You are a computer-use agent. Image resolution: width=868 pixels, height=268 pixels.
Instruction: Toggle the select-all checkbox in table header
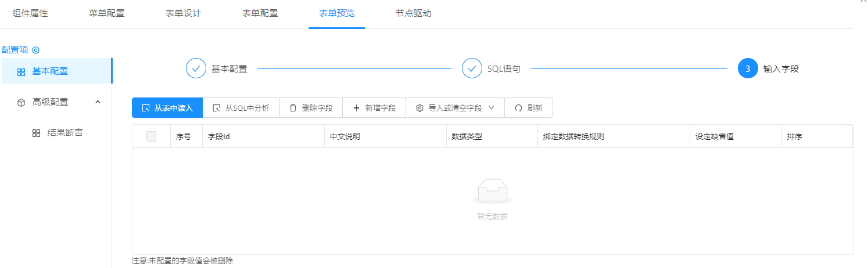[151, 136]
